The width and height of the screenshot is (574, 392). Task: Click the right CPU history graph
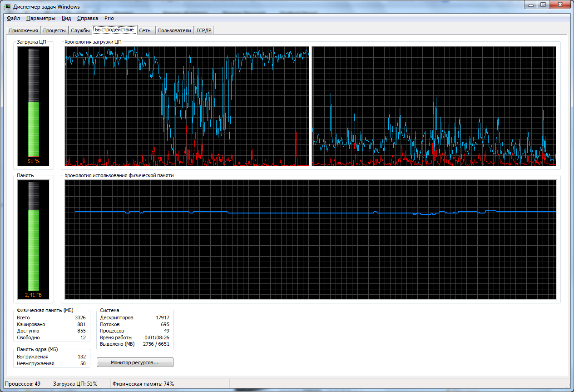click(434, 106)
